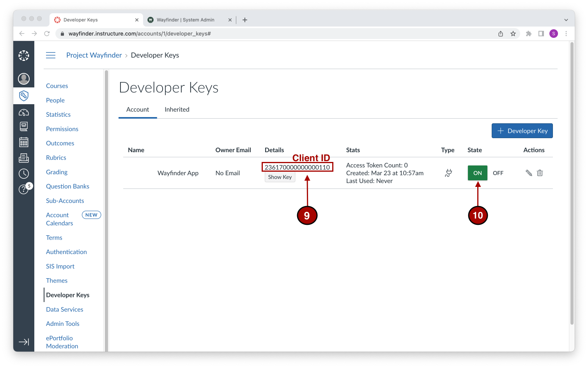Select the client ID 236170000000000110
588x368 pixels.
[x=298, y=167]
